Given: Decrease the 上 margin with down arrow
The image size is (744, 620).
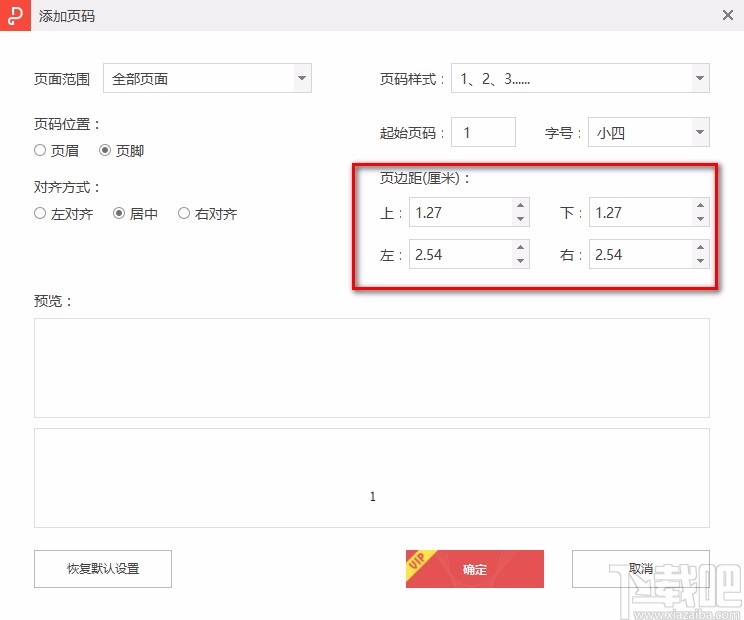Looking at the screenshot, I should coord(520,219).
